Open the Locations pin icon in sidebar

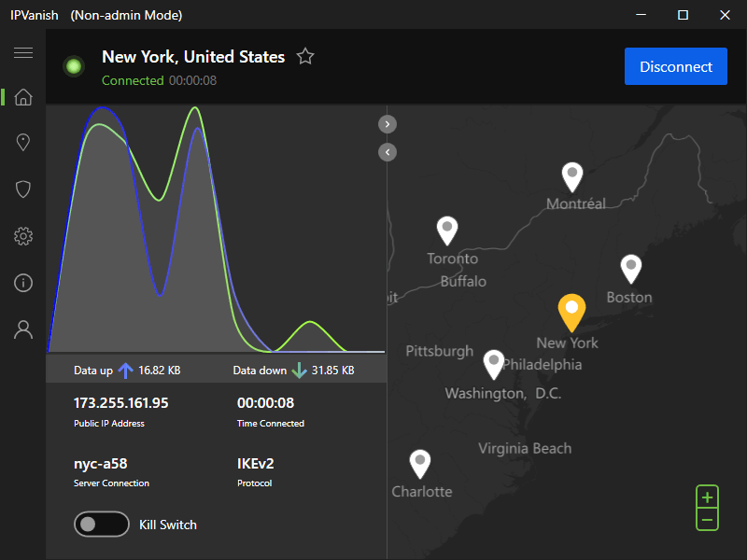[23, 143]
